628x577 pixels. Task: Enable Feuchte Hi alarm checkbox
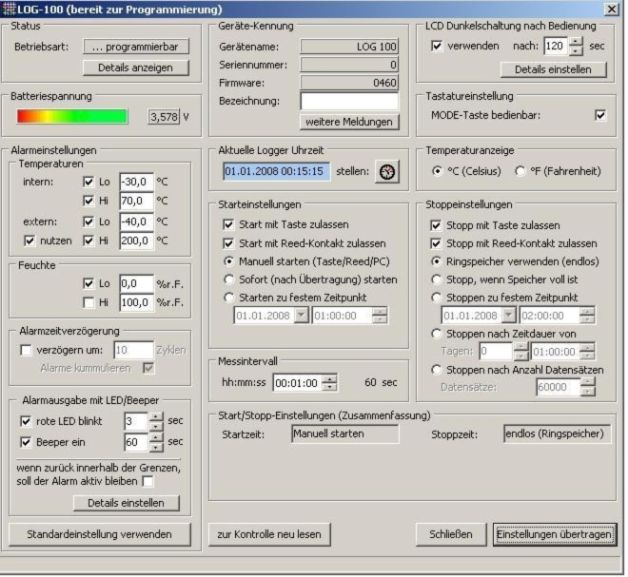click(x=88, y=302)
